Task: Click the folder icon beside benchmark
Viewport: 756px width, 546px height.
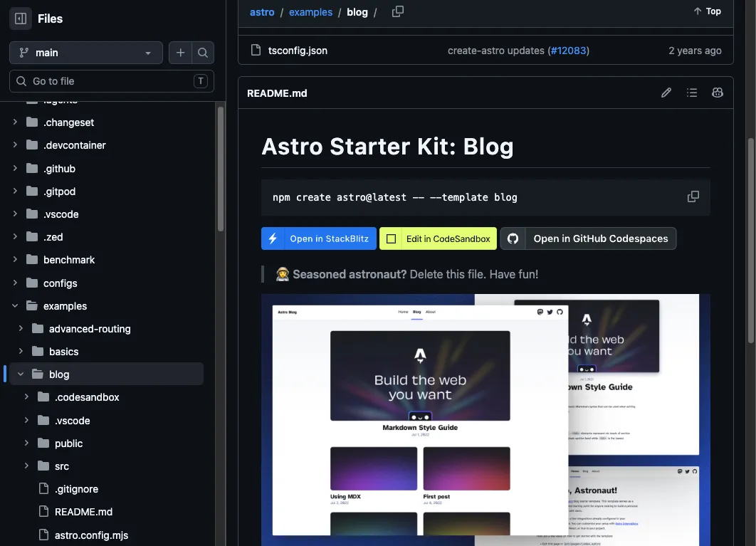Action: pos(32,260)
